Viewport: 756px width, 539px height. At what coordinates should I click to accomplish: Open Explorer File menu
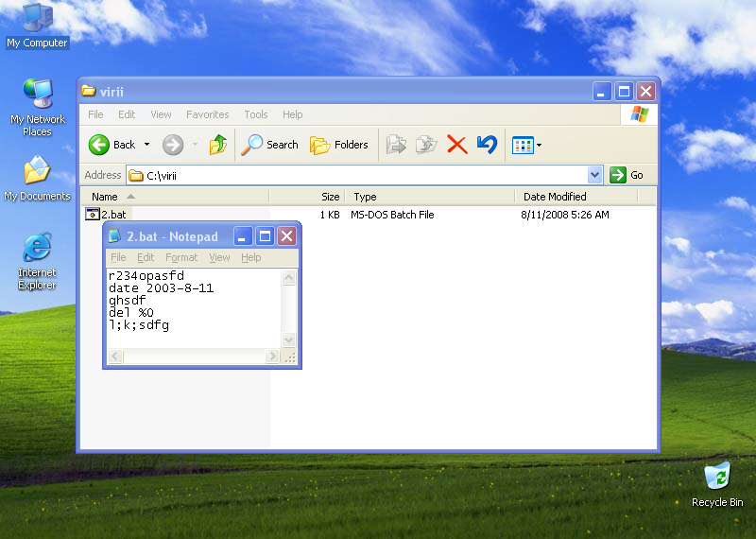tap(95, 114)
